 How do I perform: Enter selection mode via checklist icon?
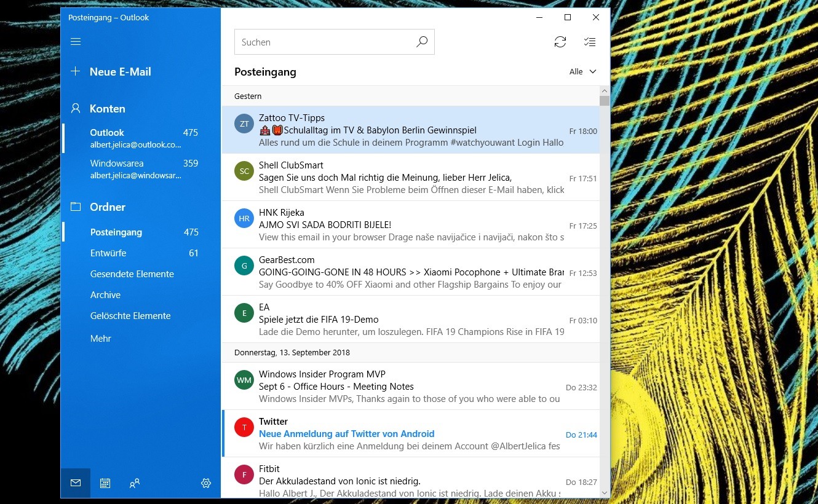click(x=589, y=42)
